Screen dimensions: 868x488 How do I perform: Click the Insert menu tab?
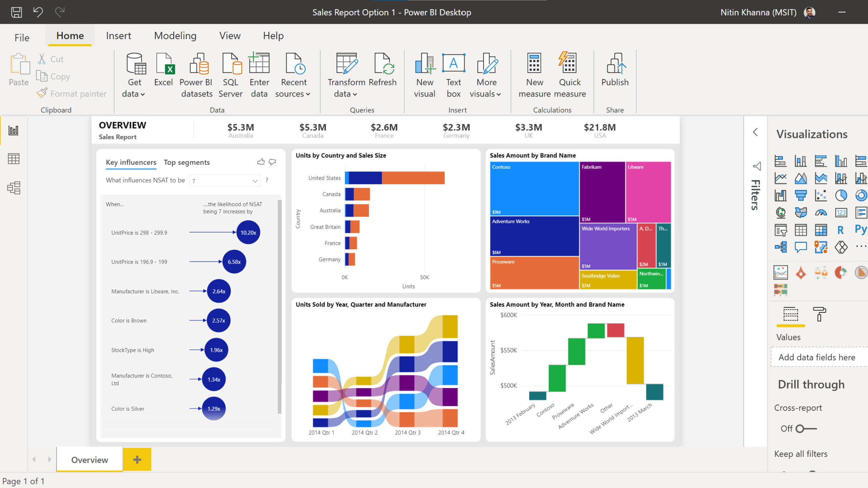click(x=117, y=35)
